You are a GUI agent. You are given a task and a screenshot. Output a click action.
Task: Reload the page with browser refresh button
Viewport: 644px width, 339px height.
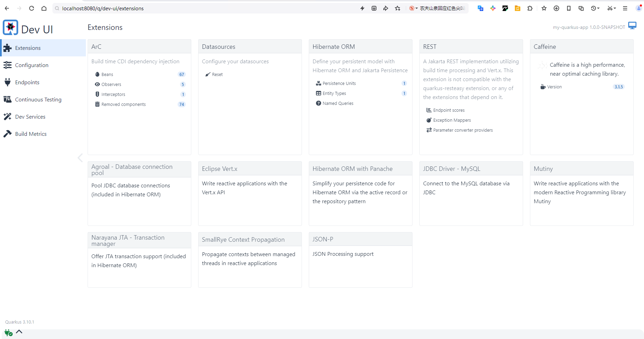tap(32, 8)
